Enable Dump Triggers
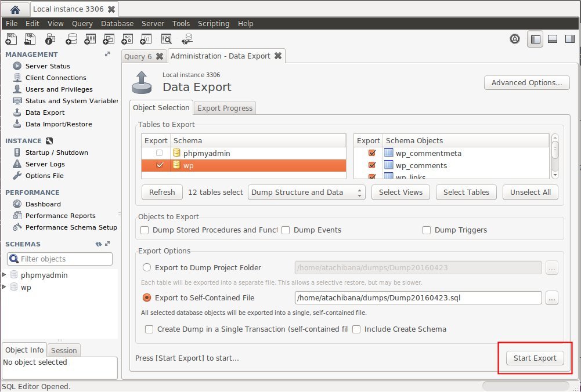Viewport: 581px width, 392px height. point(427,230)
